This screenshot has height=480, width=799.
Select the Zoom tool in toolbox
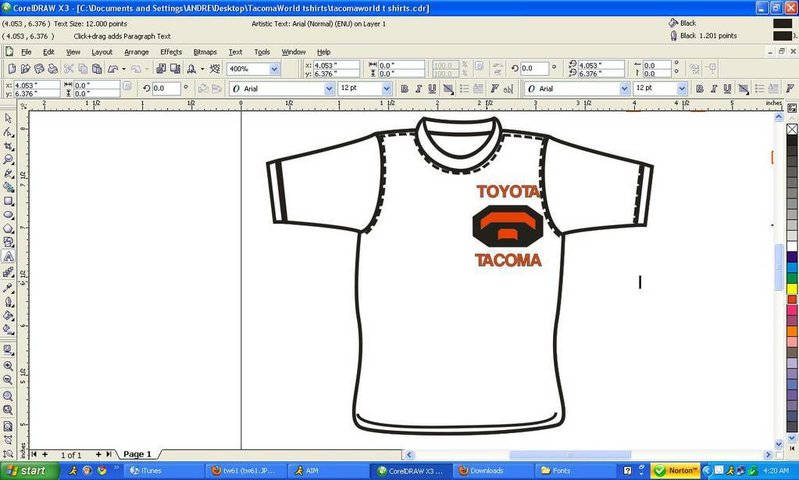tap(8, 160)
